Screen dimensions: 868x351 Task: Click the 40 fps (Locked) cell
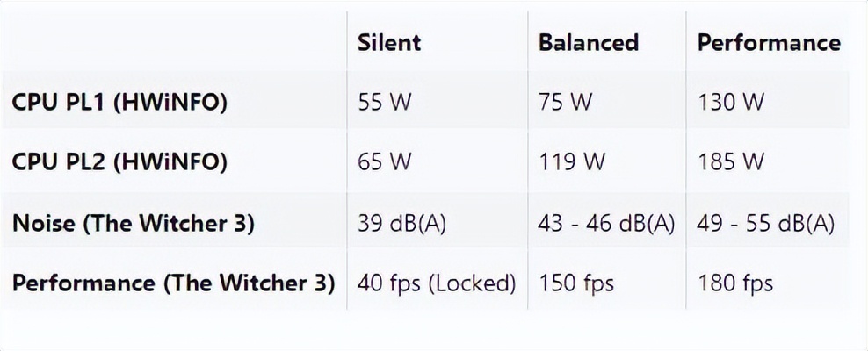click(436, 283)
